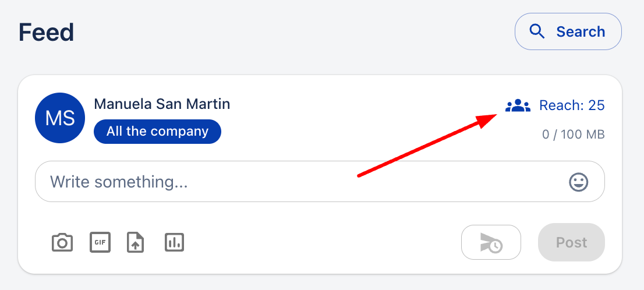Click the magnifying glass icon in Search
The image size is (644, 290).
537,31
